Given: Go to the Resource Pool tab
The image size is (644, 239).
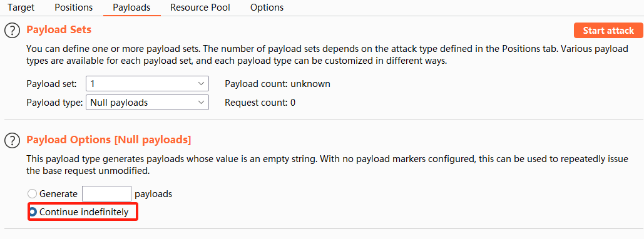Looking at the screenshot, I should pos(200,8).
